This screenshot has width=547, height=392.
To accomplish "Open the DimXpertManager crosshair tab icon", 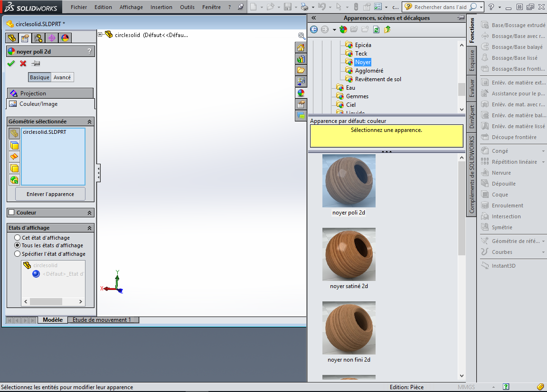I will [52, 38].
